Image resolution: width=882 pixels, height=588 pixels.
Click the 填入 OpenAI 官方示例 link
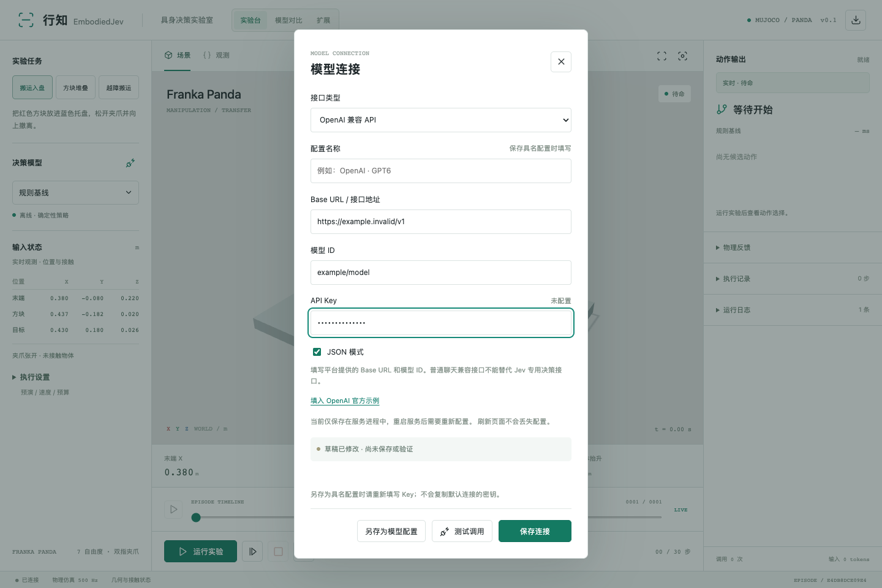345,401
